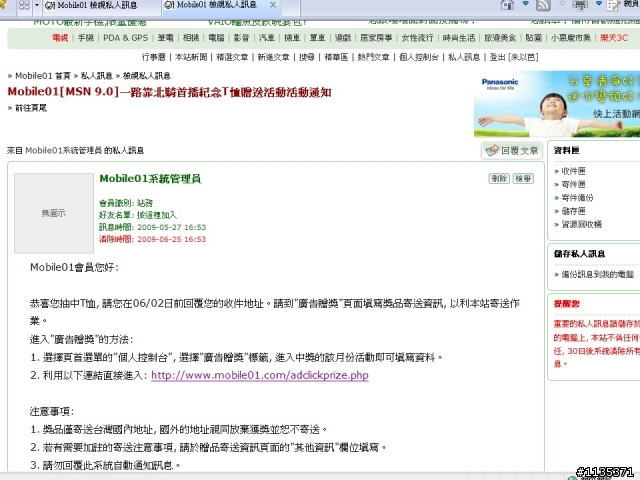Viewport: 640px width, 480px height.
Task: Open 儲存匣 in the sidebar
Action: click(x=573, y=211)
